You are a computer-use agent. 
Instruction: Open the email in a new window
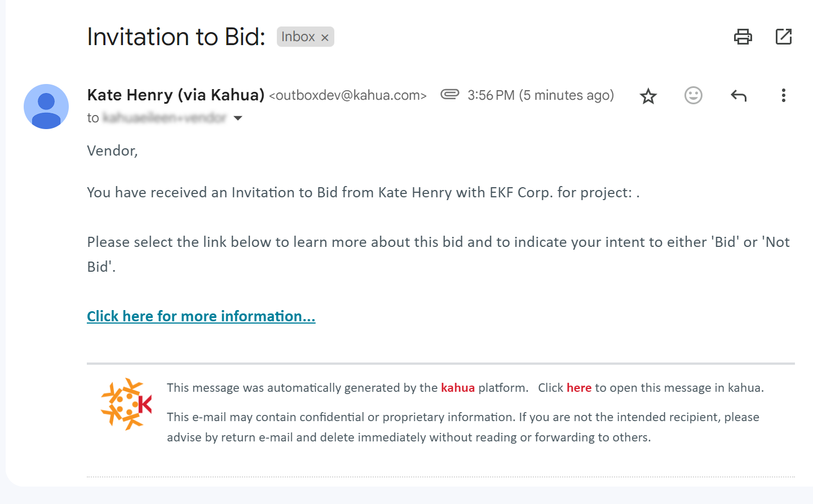tap(784, 37)
